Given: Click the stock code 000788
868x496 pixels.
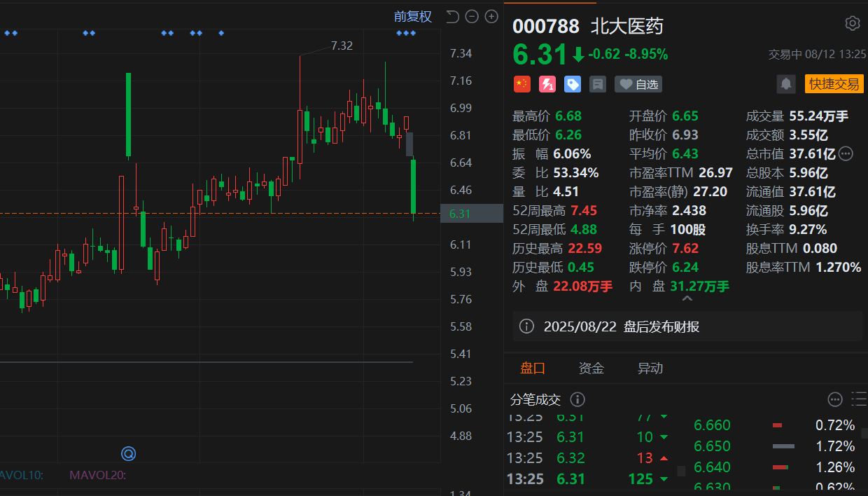Looking at the screenshot, I should 546,26.
